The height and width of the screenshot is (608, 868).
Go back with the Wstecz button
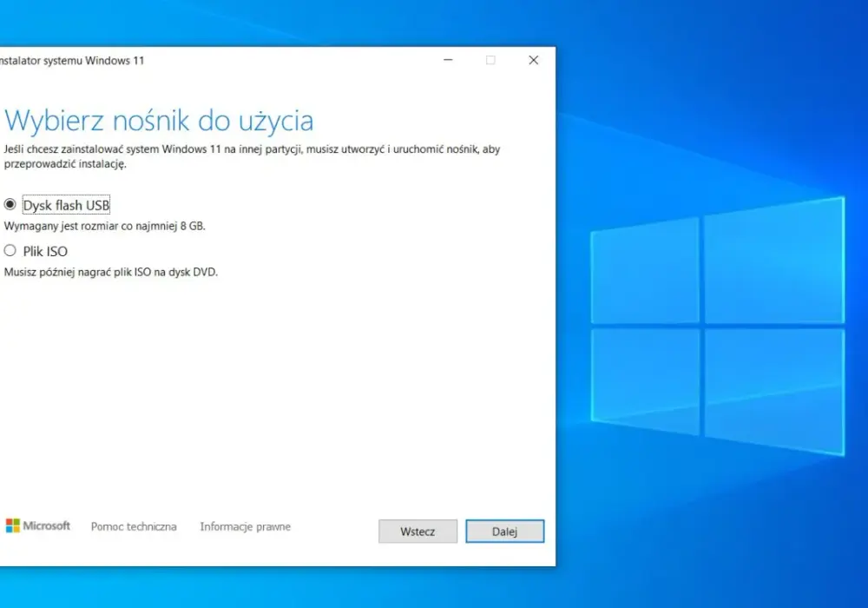coord(418,532)
